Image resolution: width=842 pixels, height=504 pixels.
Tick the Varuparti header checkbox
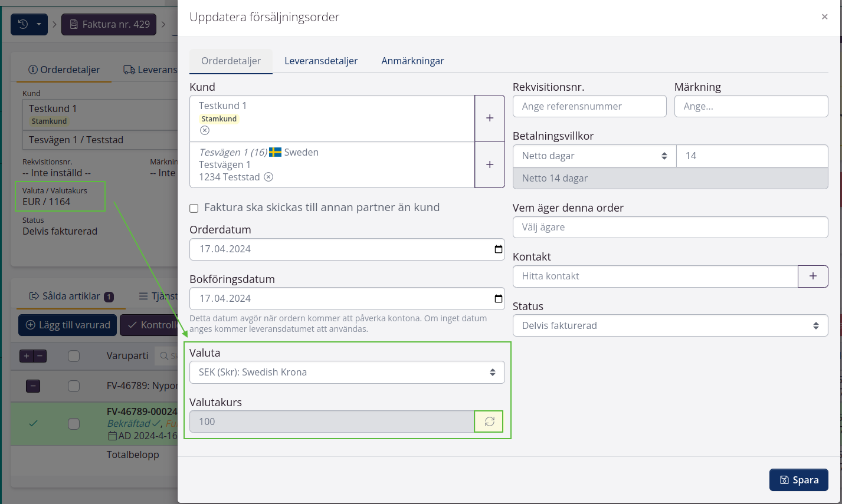[74, 356]
